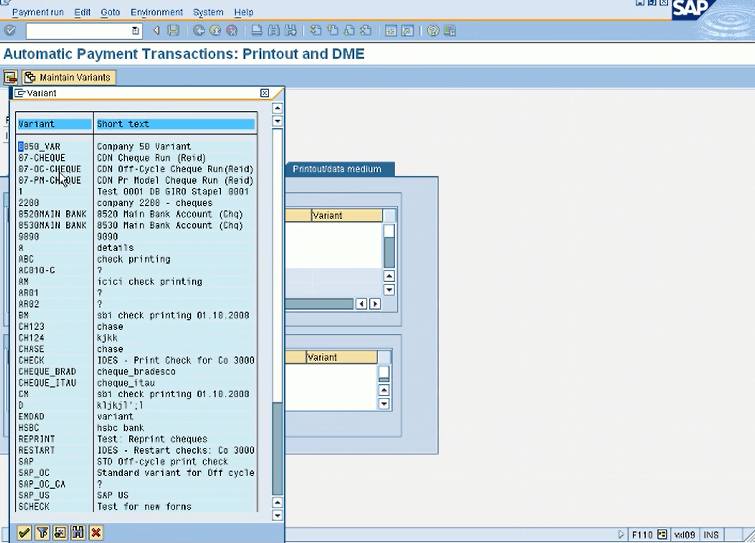Click the Find Next binoculars icon
The image size is (755, 543).
[x=291, y=31]
